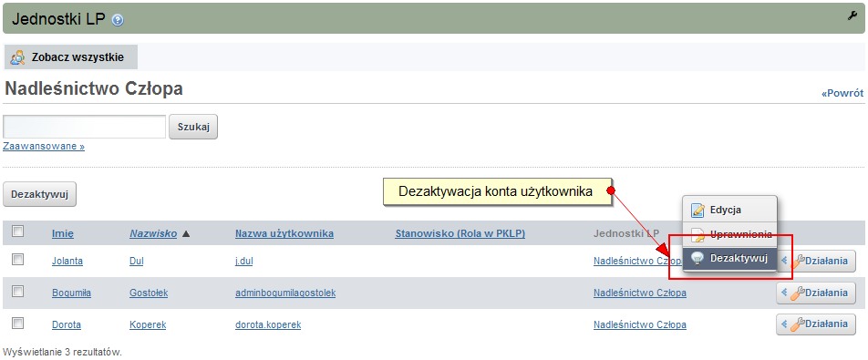The width and height of the screenshot is (868, 360).
Task: Sort by Nazwisko column header
Action: 153,234
